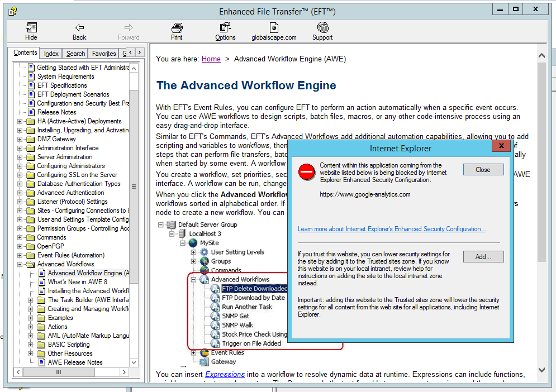Click the Other Resources folder icon
The height and width of the screenshot is (392, 556).
pos(41,353)
